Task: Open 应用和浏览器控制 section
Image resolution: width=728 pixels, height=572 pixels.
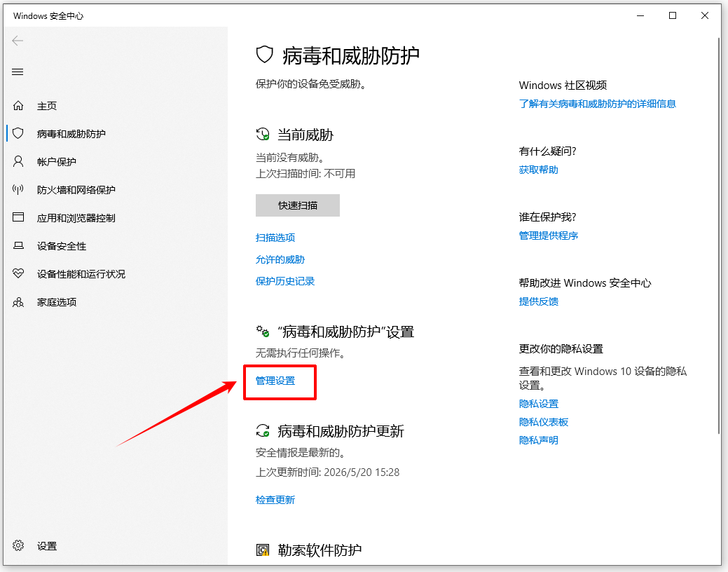Action: click(x=76, y=218)
